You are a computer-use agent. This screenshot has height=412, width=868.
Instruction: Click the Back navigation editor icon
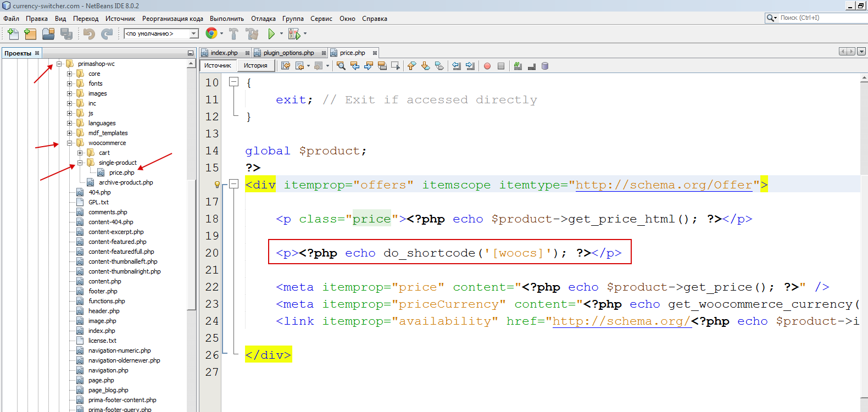coord(299,66)
